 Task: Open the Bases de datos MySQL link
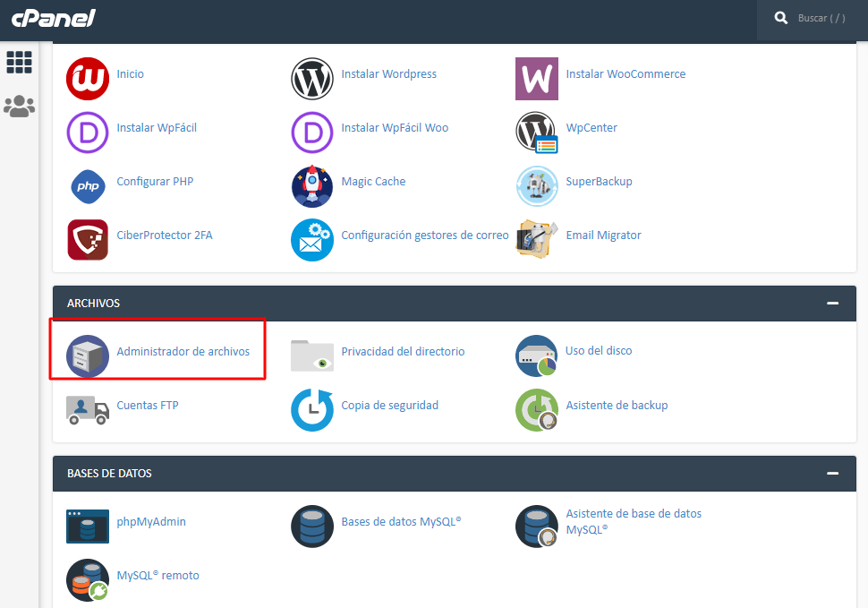pyautogui.click(x=402, y=522)
